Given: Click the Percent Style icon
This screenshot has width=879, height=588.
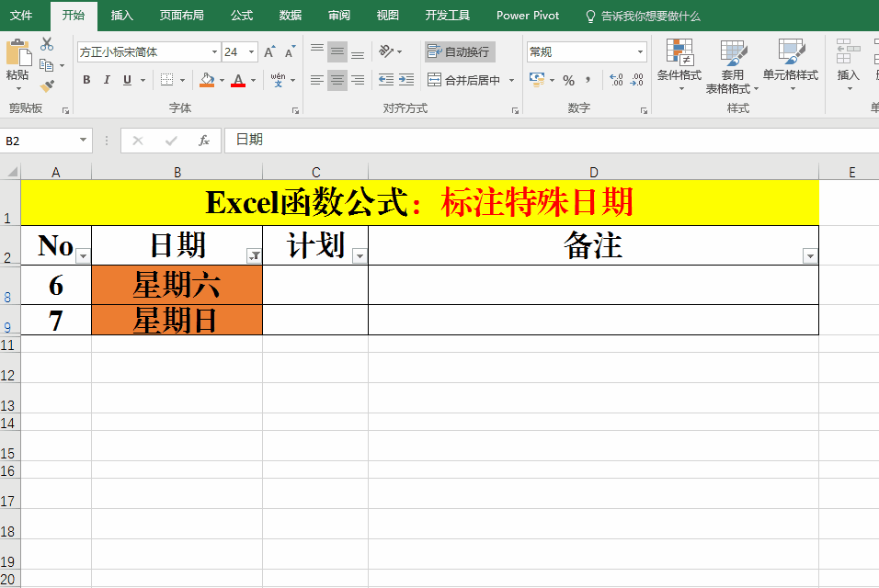Looking at the screenshot, I should pyautogui.click(x=568, y=81).
